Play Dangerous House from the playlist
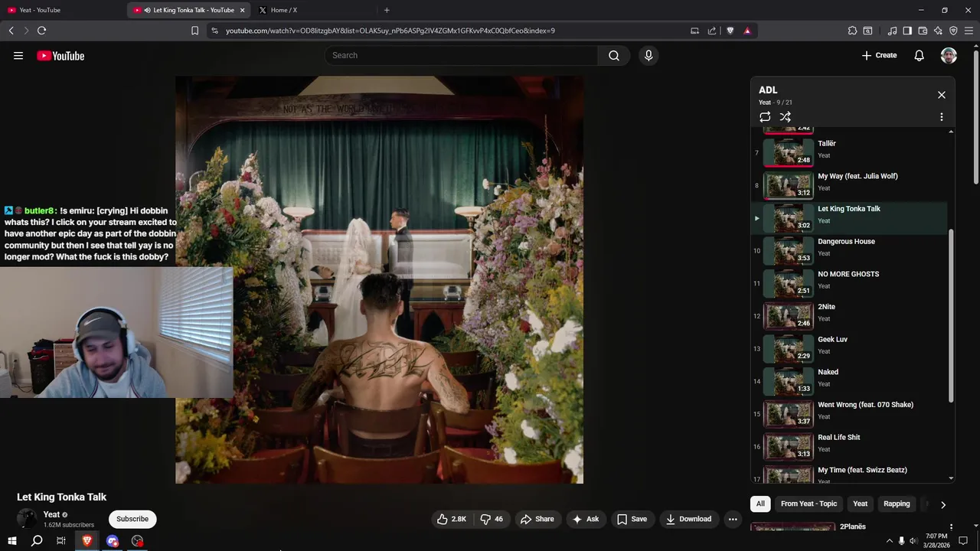 (x=850, y=249)
